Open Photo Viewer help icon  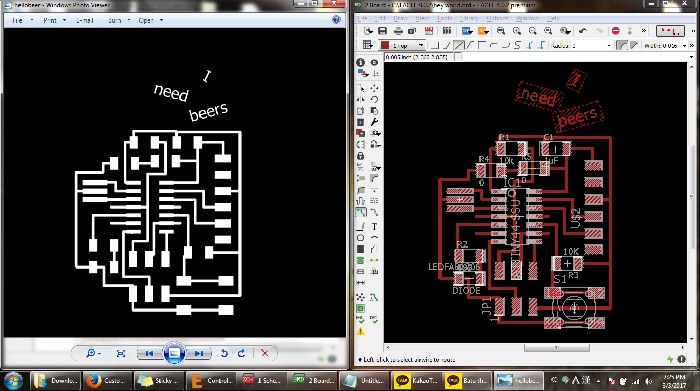336,20
